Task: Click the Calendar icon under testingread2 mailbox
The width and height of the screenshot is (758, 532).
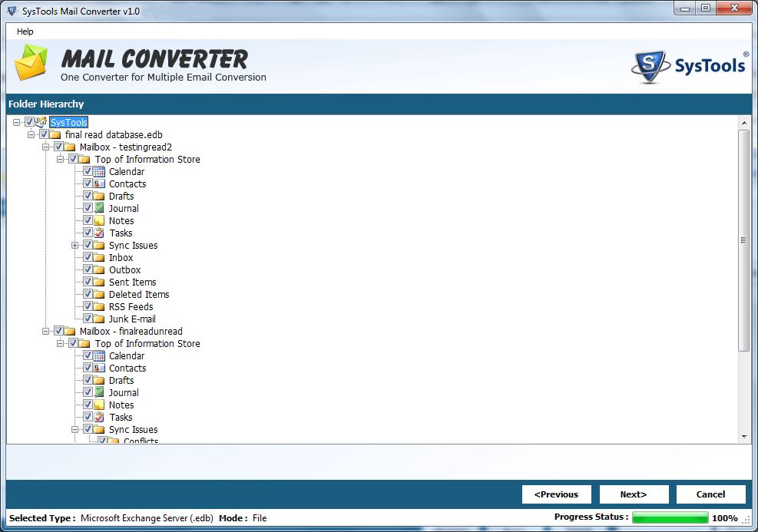Action: coord(99,171)
